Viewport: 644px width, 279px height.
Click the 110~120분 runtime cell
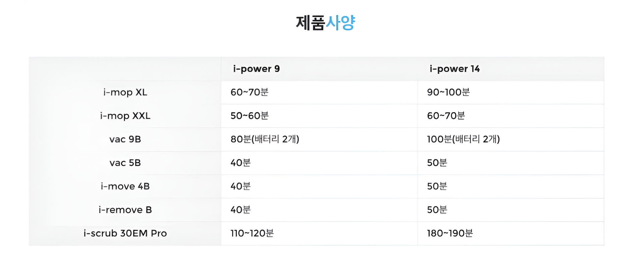(252, 233)
